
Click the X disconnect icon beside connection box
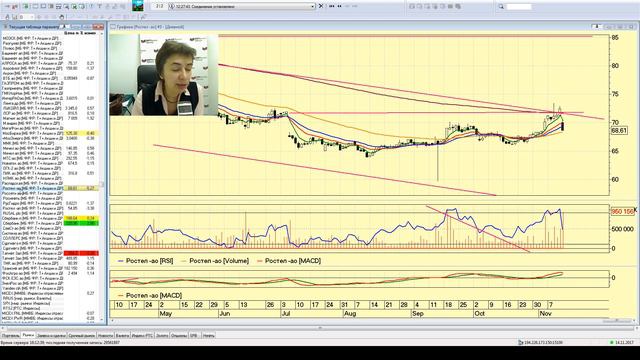[x=321, y=6]
